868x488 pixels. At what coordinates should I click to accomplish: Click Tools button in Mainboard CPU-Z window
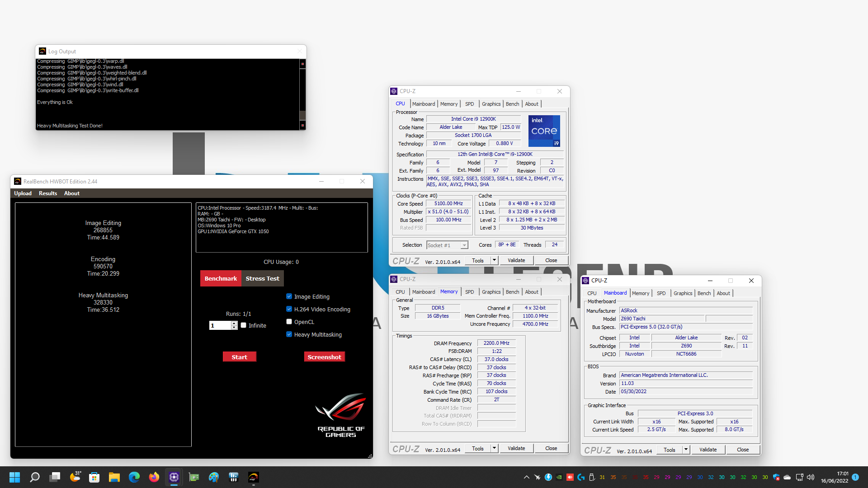click(x=670, y=450)
